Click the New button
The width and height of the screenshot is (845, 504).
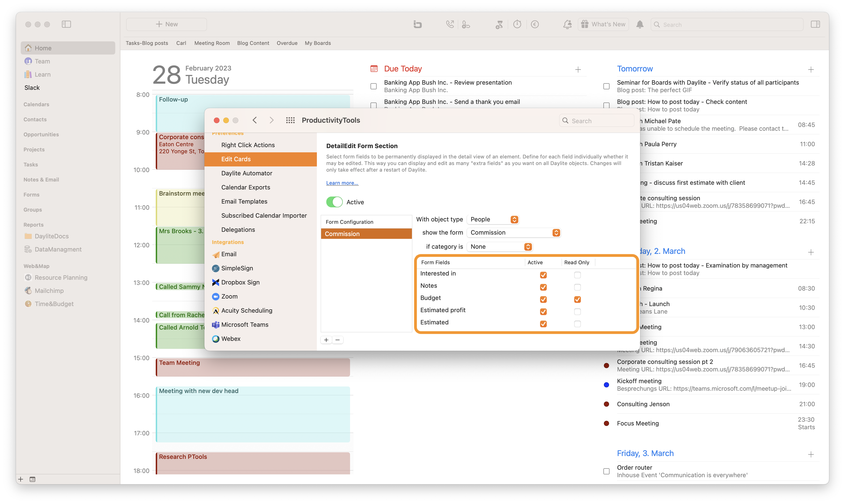pos(167,24)
